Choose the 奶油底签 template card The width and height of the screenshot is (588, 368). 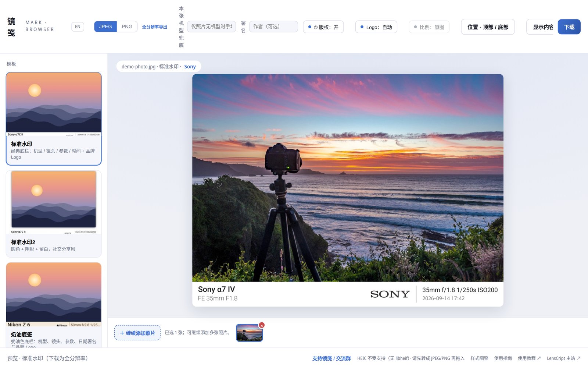[54, 305]
